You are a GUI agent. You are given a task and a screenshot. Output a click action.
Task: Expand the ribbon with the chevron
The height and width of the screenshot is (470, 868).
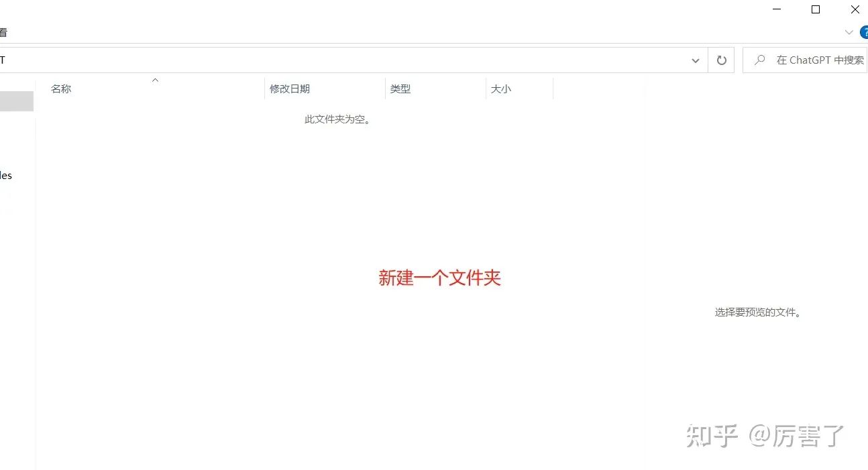point(849,32)
